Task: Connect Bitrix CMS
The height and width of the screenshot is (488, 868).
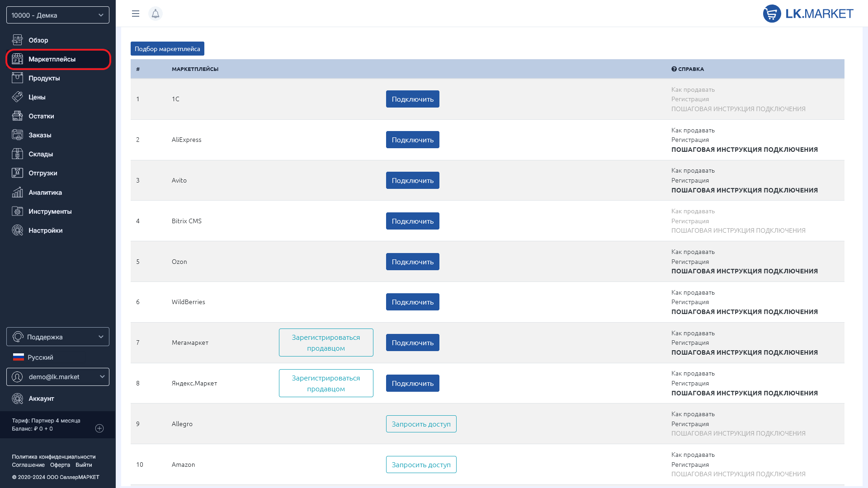Action: pos(412,221)
